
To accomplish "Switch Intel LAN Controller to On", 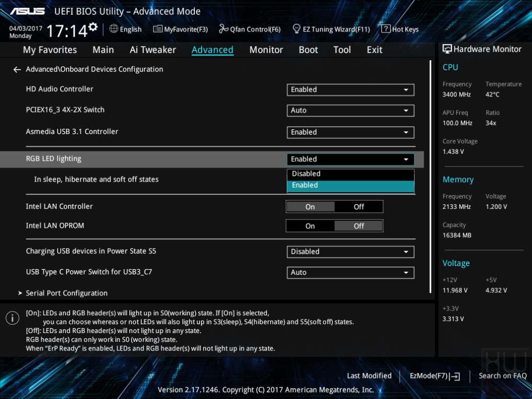I will tap(310, 207).
